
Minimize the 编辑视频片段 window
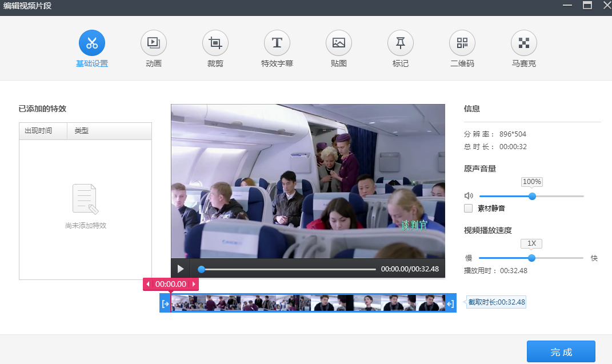[x=567, y=6]
